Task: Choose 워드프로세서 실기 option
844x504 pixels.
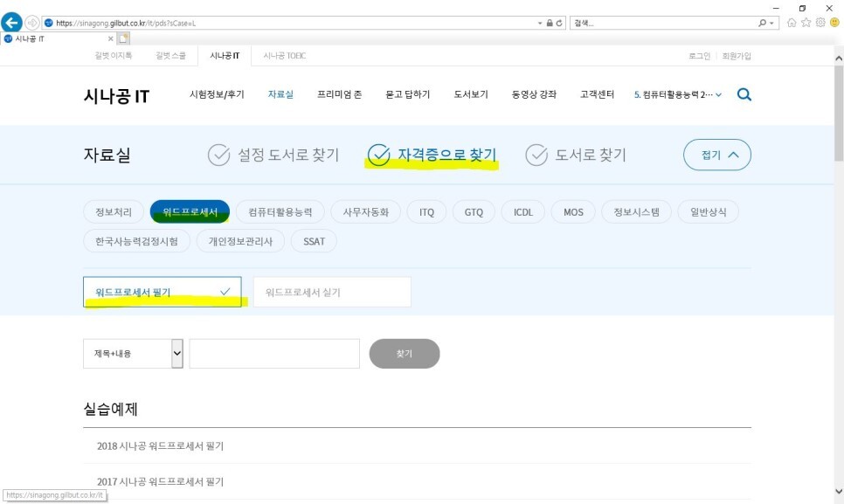Action: (x=332, y=292)
